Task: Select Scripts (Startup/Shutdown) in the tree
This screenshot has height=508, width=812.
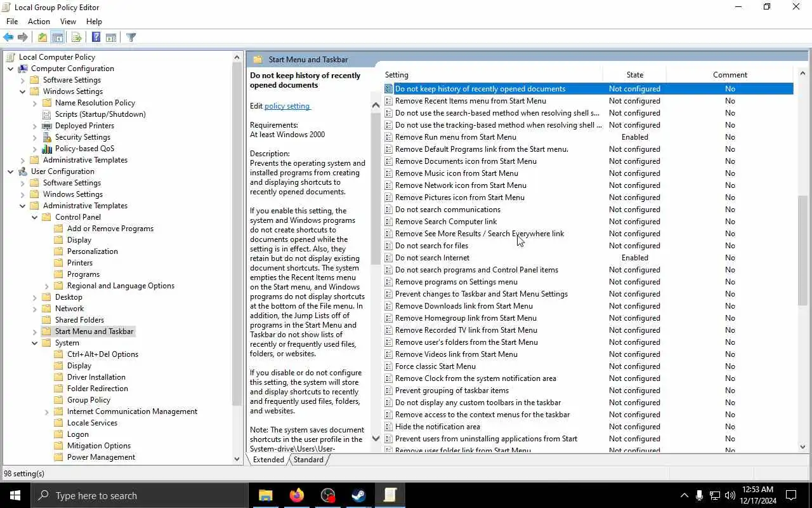Action: point(100,114)
